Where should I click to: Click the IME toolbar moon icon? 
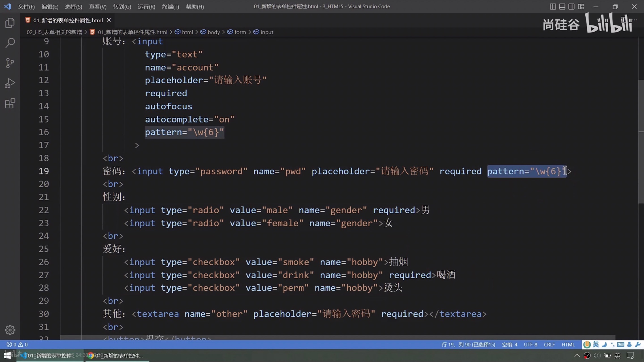(x=604, y=344)
